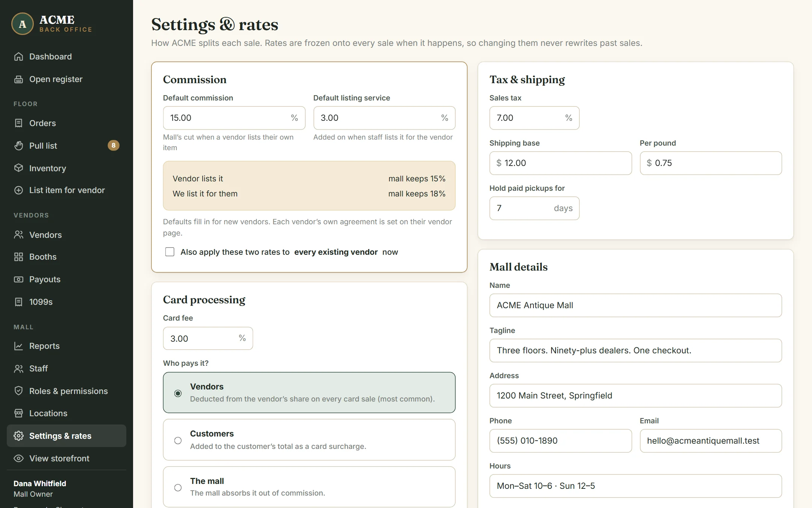The width and height of the screenshot is (812, 508).
Task: Click the Payouts banknote icon
Action: (18, 279)
